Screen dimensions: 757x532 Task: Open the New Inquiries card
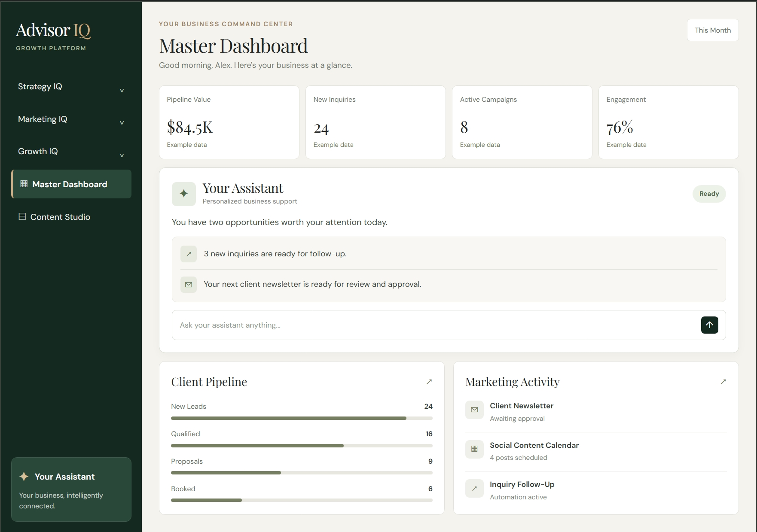point(375,122)
